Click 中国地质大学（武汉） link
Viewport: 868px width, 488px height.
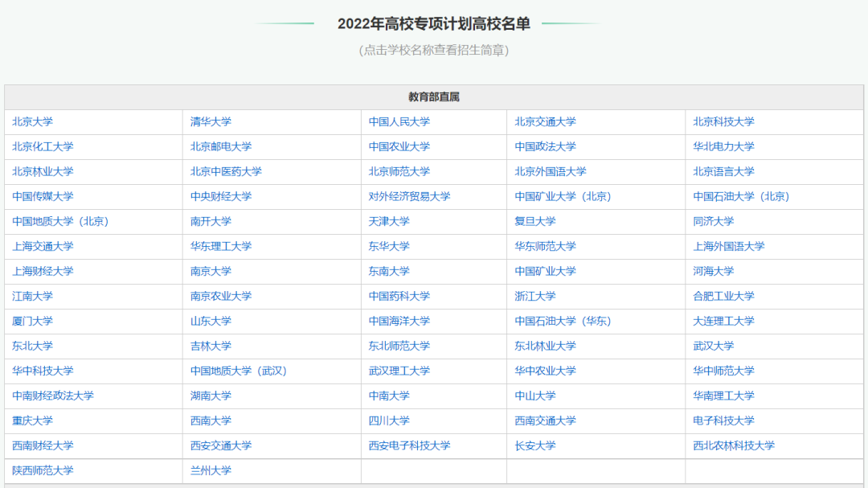238,371
